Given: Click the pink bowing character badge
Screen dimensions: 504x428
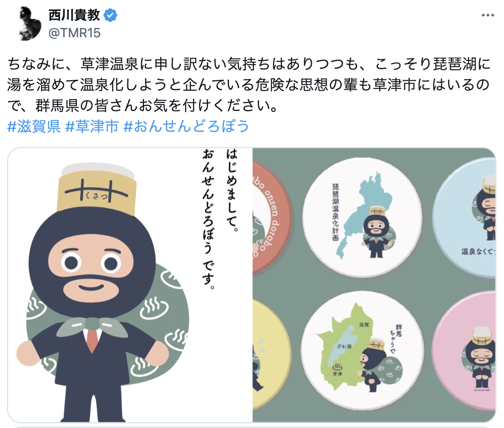Looking at the screenshot, I should tap(465, 351).
